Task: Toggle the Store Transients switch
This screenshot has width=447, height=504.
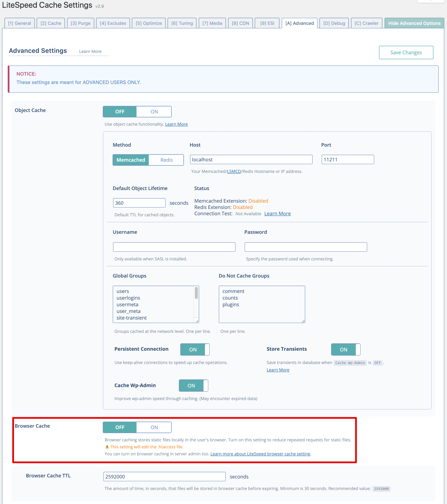Action: 346,350
